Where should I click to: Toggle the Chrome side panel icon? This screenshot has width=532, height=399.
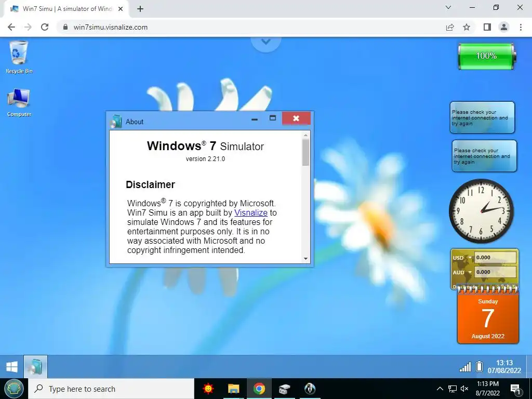487,27
